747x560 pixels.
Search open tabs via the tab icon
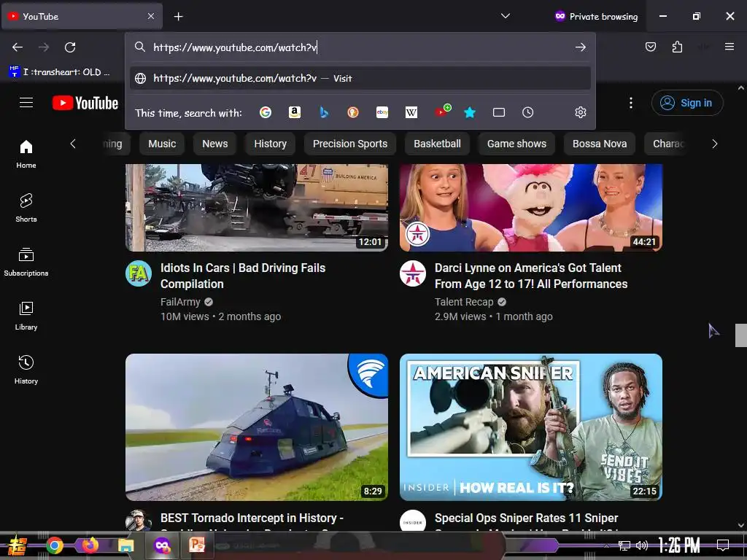point(499,112)
